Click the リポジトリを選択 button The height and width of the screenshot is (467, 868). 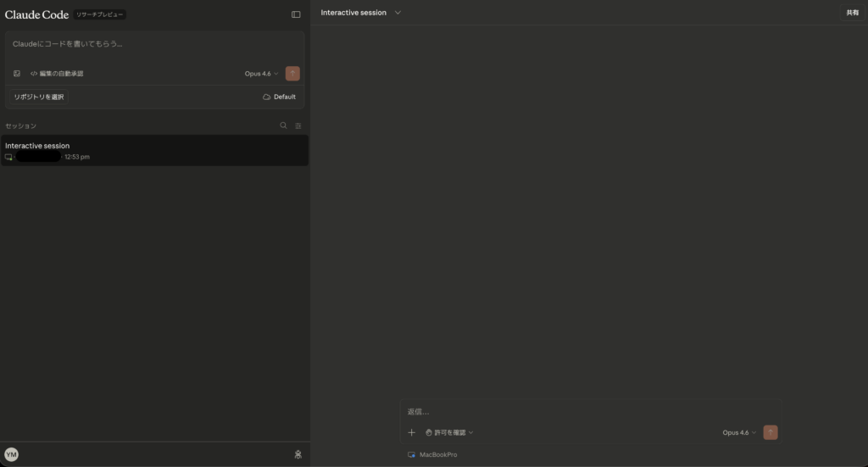[39, 97]
